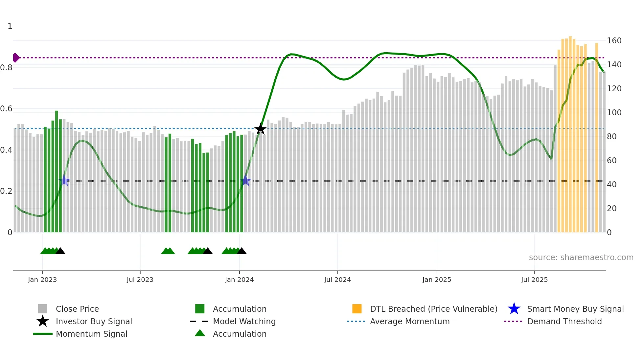
Task: Open the source: sharemaestro.com link
Action: point(581,258)
